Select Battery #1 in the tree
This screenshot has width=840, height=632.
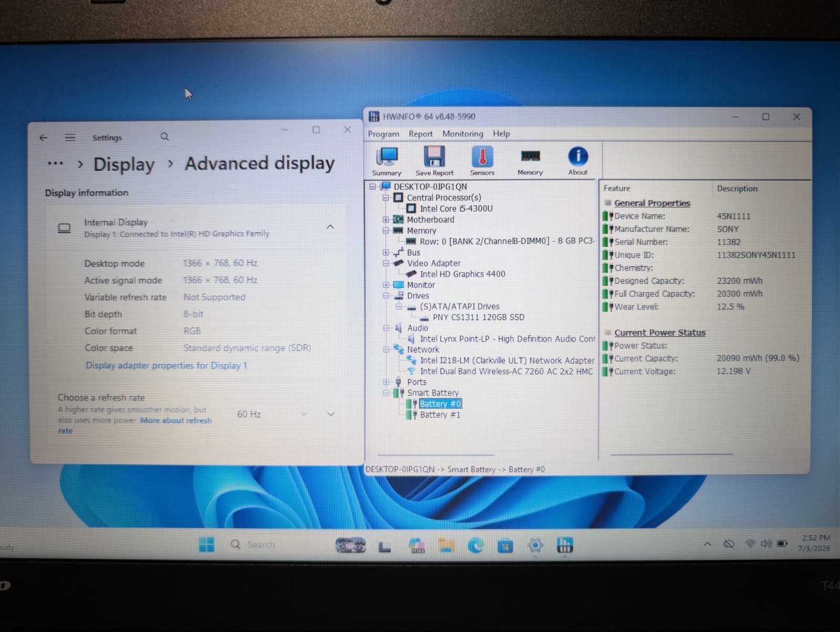click(x=440, y=415)
